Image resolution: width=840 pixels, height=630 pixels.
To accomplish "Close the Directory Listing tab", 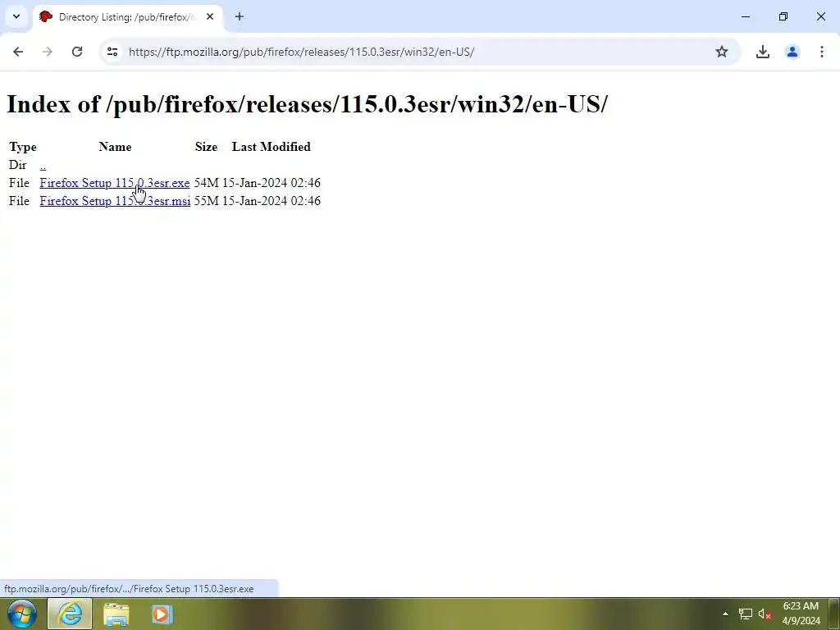I will point(210,16).
